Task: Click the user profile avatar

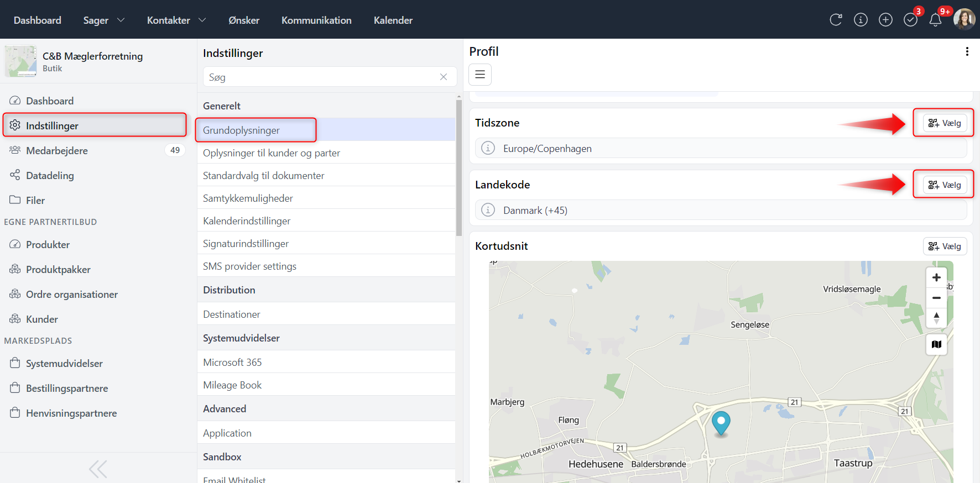Action: point(964,19)
